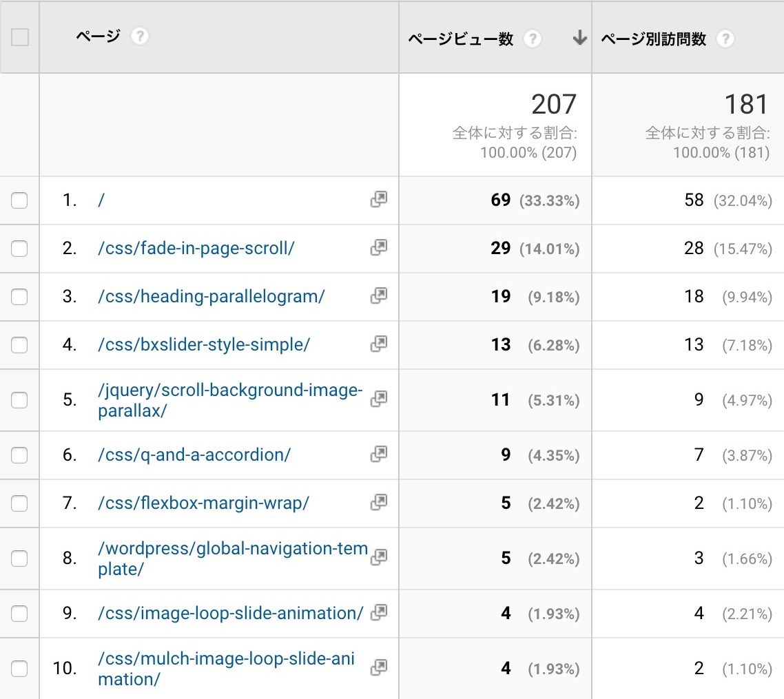Open image-loop-slide-animation external link icon
The image size is (784, 699).
pyautogui.click(x=378, y=612)
